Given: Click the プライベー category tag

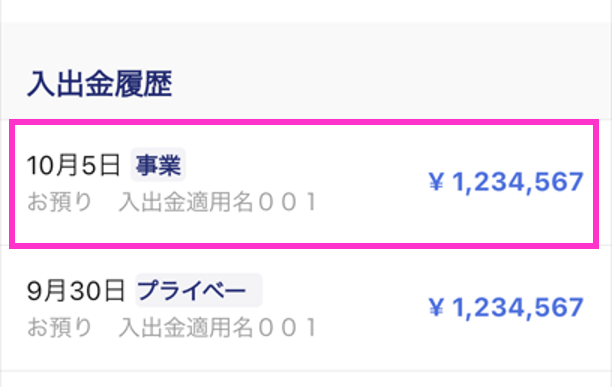Looking at the screenshot, I should [199, 290].
